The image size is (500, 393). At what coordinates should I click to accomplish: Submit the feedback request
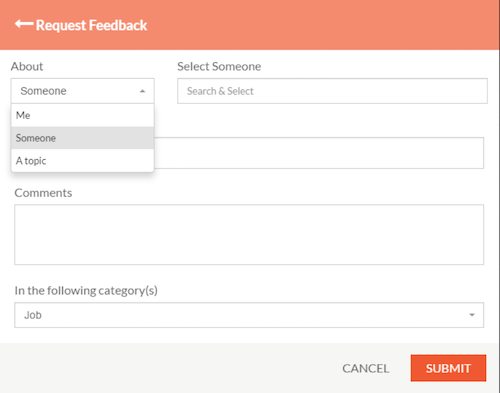tap(448, 368)
